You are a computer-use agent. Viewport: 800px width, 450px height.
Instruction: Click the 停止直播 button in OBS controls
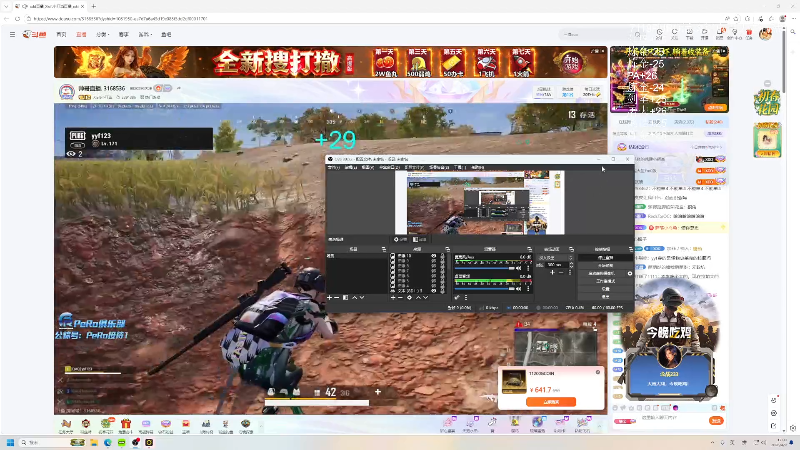605,258
